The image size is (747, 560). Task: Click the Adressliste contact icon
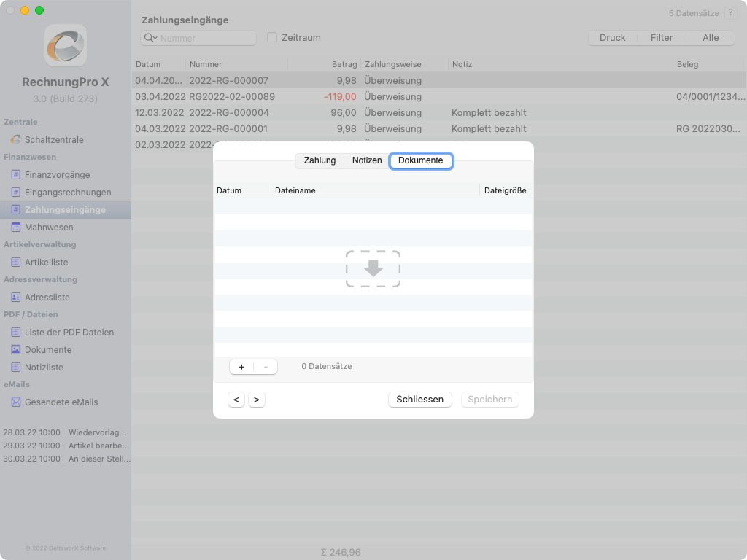(x=15, y=297)
